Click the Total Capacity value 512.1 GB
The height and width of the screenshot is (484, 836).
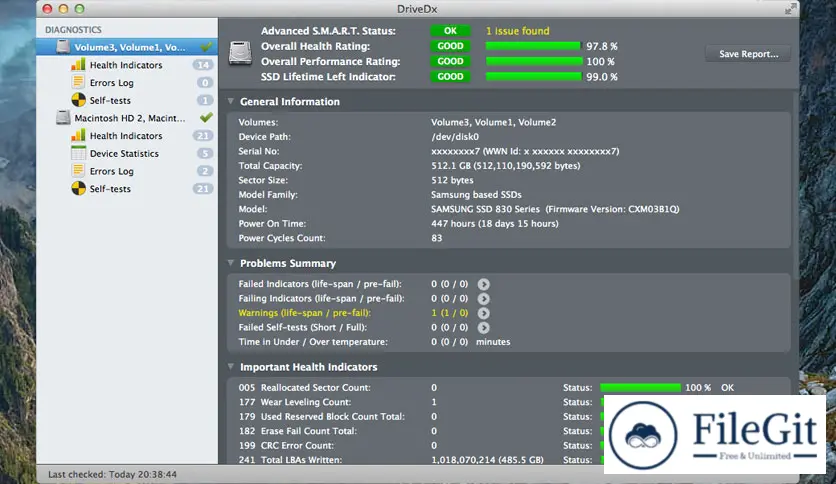505,166
